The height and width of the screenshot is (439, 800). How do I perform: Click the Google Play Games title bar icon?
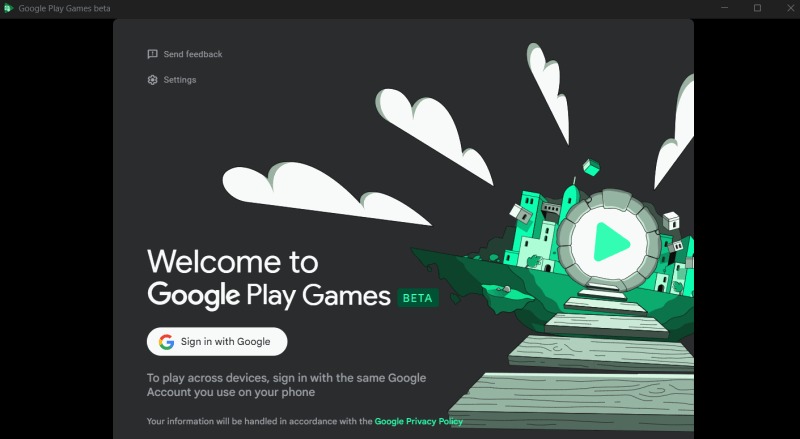[8, 8]
